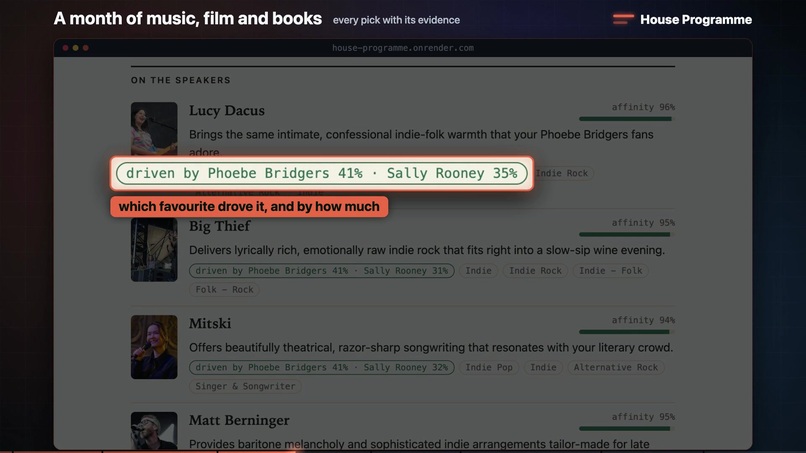Click 'every pick with its evidence' subtitle
The height and width of the screenshot is (453, 806).
(x=396, y=20)
